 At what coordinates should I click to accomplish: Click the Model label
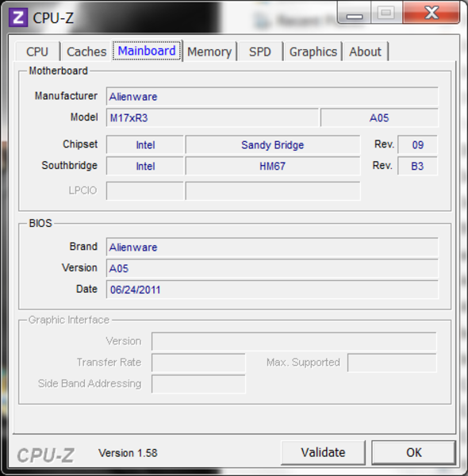pyautogui.click(x=84, y=117)
